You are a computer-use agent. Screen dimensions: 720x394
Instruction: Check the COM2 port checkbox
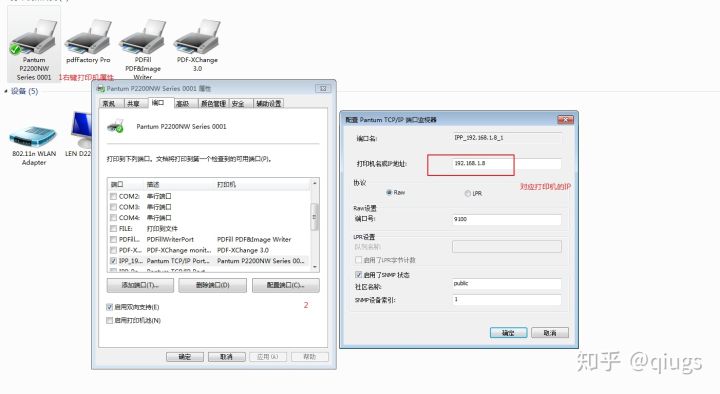(113, 196)
